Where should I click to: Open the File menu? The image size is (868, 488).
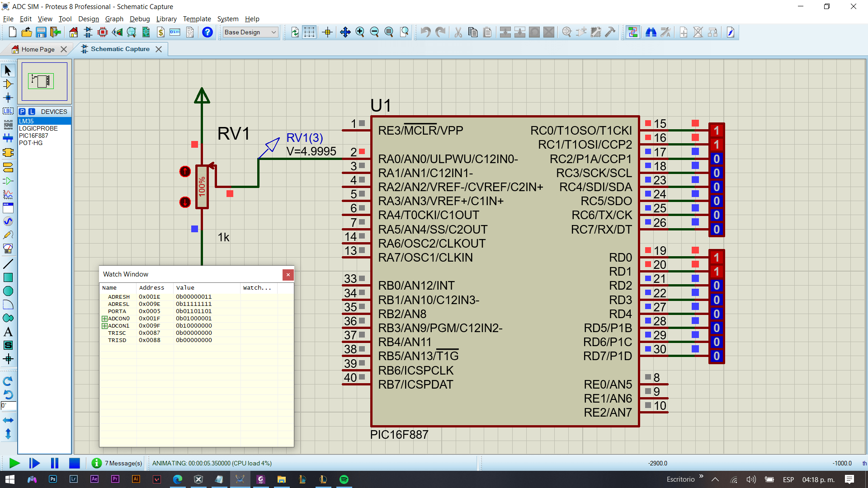coord(8,19)
